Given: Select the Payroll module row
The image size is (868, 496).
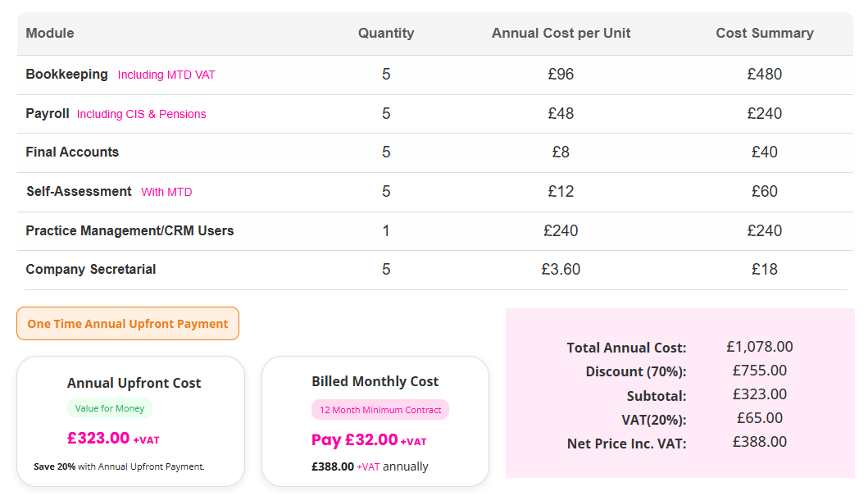Looking at the screenshot, I should [x=434, y=113].
